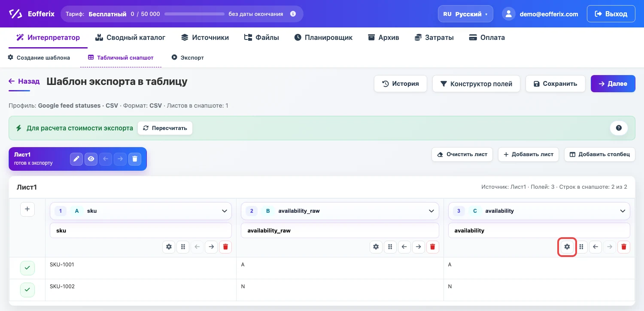Viewport: 644px width, 311px height.
Task: Open the Планировщик tab
Action: point(323,37)
